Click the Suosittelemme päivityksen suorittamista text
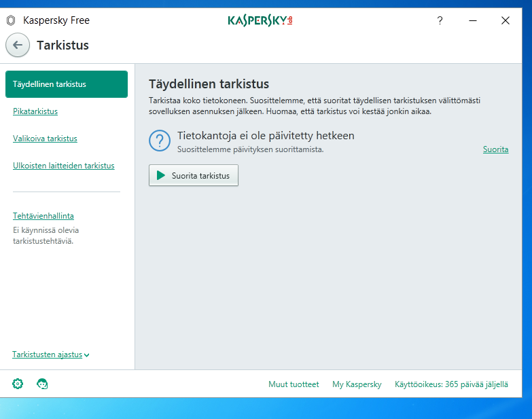This screenshot has height=419, width=532. [x=251, y=149]
